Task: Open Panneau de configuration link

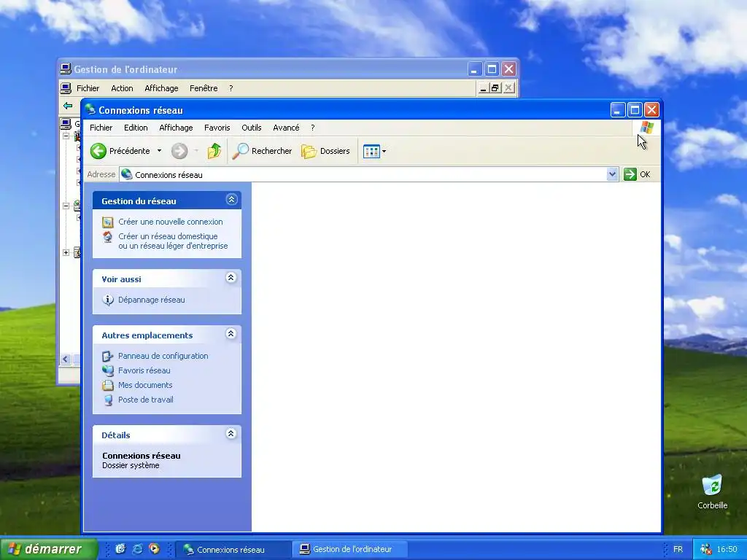Action: tap(163, 356)
